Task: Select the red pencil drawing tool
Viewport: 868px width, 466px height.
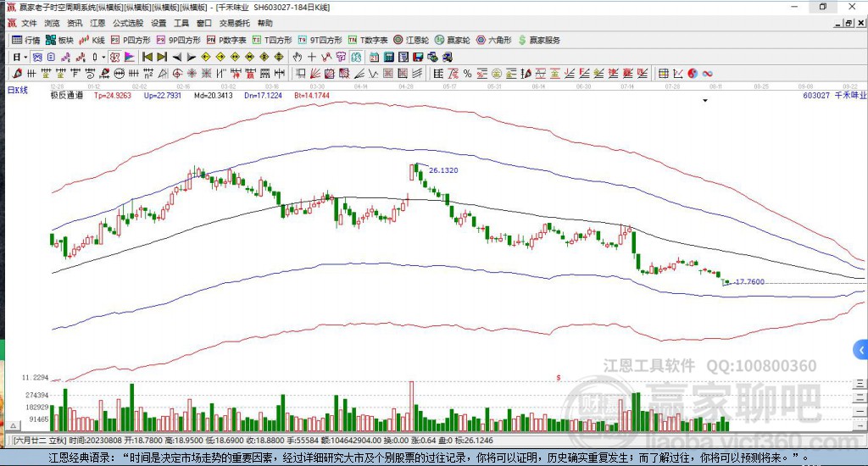Action: coord(17,73)
